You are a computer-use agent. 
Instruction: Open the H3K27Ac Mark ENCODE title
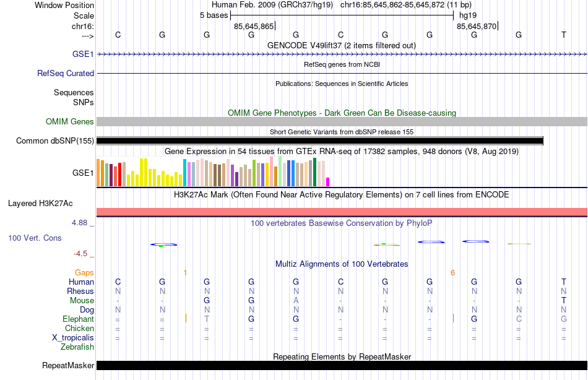tap(341, 195)
